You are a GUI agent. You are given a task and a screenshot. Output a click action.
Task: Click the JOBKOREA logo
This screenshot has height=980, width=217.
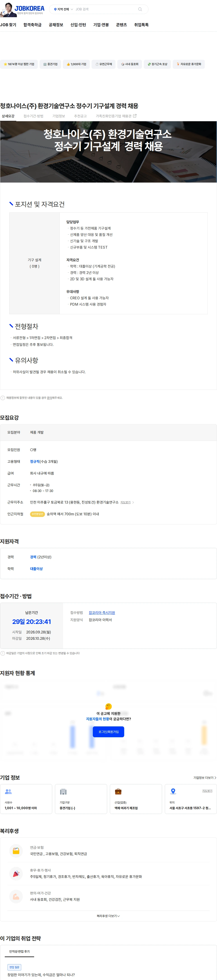(29, 8)
